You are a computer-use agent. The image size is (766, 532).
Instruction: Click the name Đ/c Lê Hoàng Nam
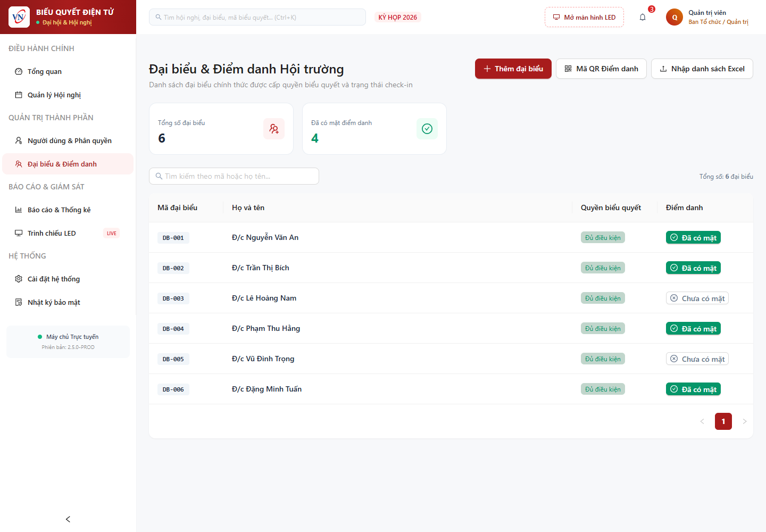pyautogui.click(x=264, y=298)
